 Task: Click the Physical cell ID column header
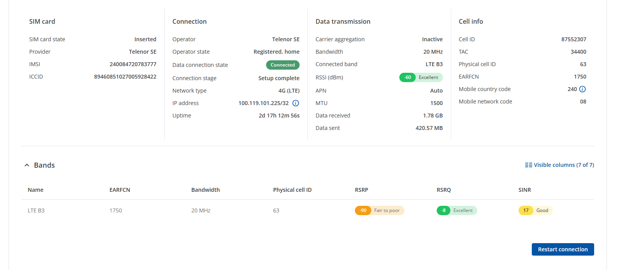click(292, 190)
